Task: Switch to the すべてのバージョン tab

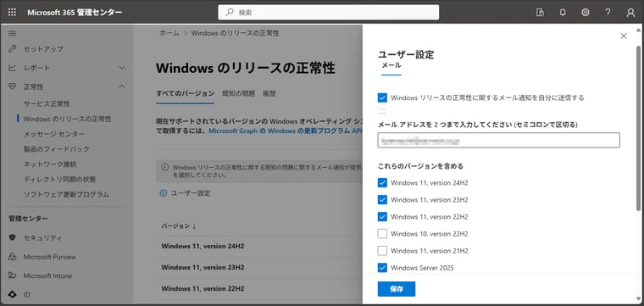Action: click(x=185, y=93)
